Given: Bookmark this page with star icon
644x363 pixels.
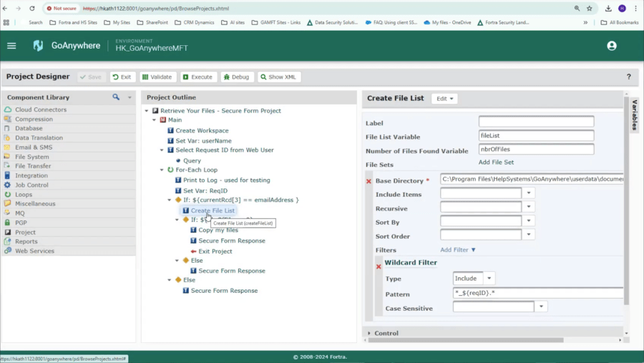Looking at the screenshot, I should [590, 9].
